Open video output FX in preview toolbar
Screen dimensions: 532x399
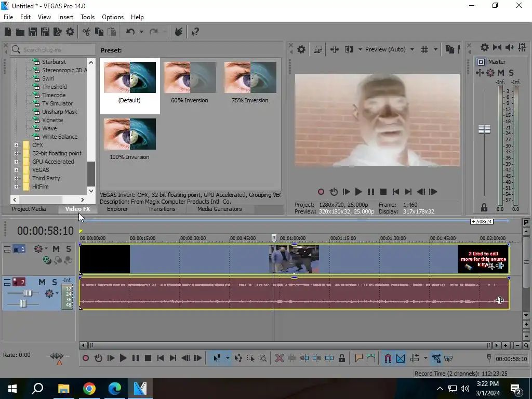(335, 49)
